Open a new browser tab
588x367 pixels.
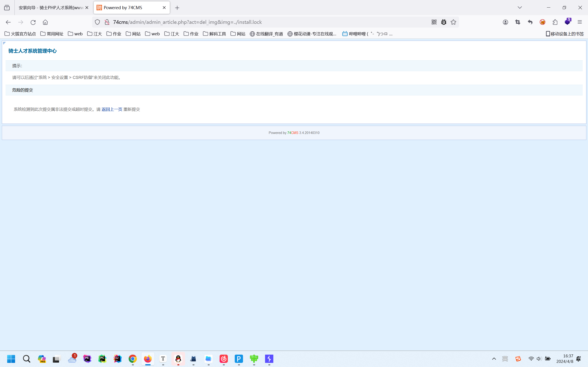(177, 8)
